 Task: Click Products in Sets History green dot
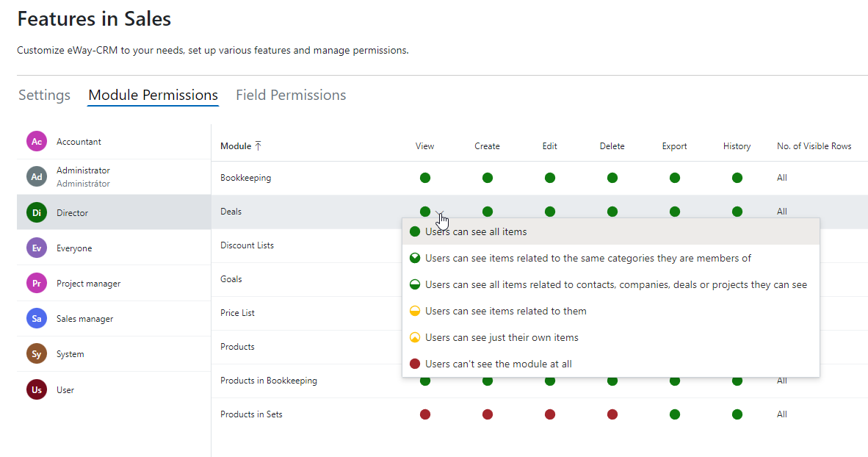click(x=737, y=414)
